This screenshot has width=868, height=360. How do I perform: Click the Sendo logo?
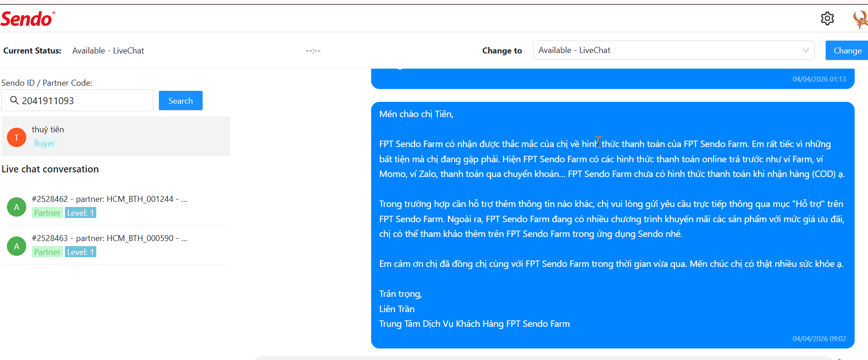tap(28, 19)
